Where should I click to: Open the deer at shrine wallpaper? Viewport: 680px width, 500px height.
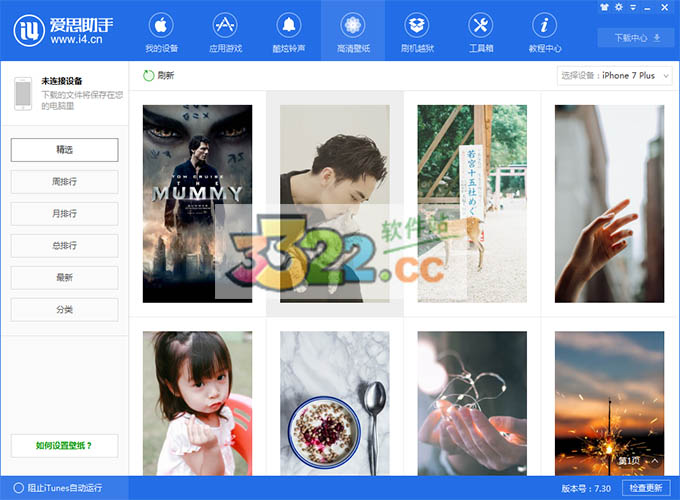[x=472, y=204]
